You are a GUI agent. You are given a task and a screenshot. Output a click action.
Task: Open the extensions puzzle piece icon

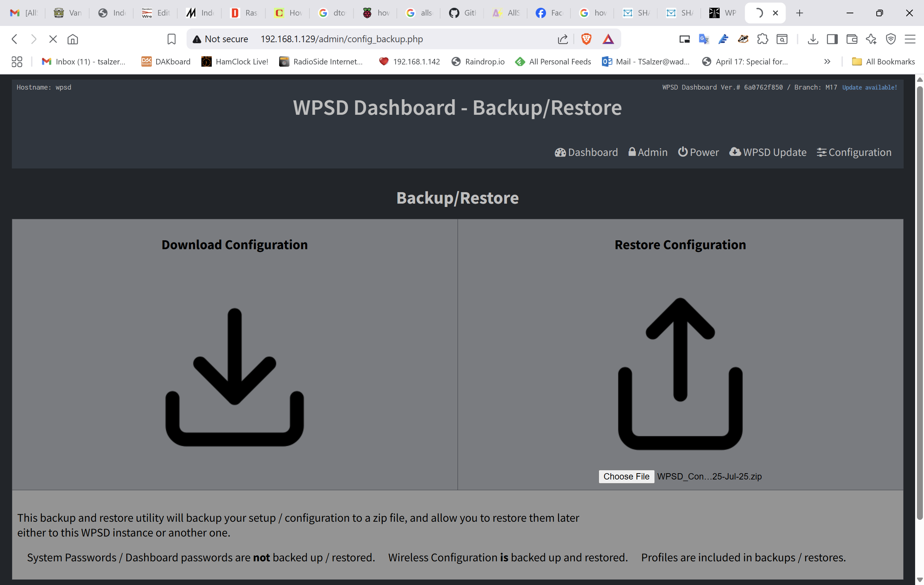763,39
